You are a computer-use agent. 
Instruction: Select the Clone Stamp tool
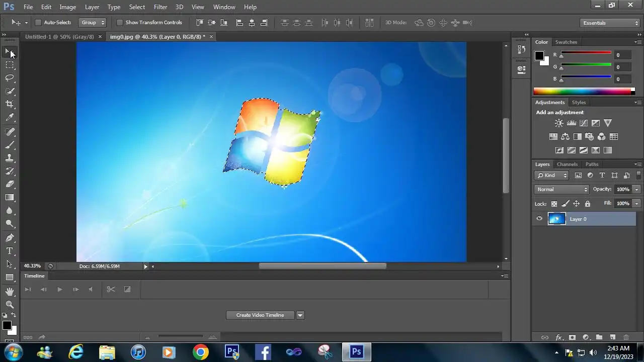(x=10, y=158)
